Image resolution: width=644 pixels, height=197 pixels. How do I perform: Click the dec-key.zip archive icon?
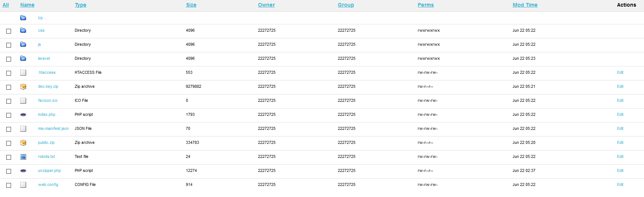[x=23, y=86]
